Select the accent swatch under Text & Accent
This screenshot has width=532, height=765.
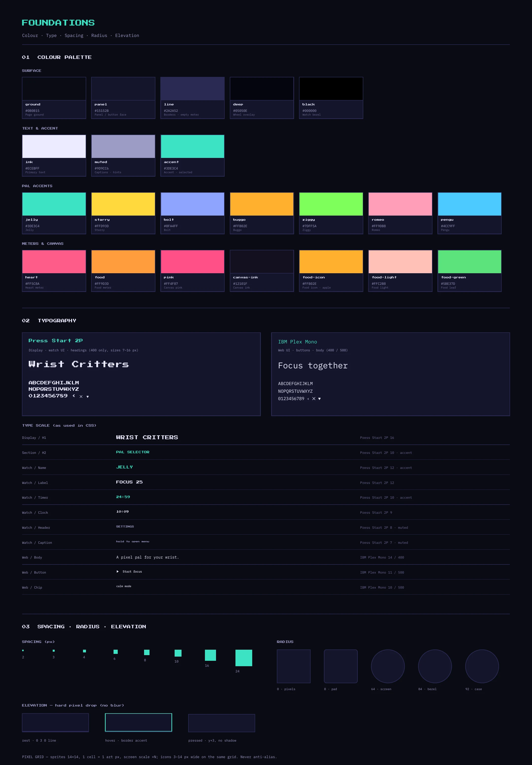(193, 156)
